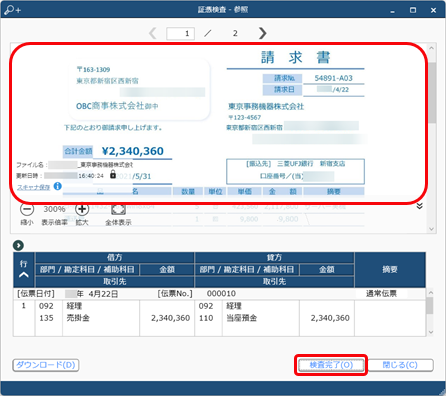
Task: Click the 通常伝票 label
Action: coord(381,294)
